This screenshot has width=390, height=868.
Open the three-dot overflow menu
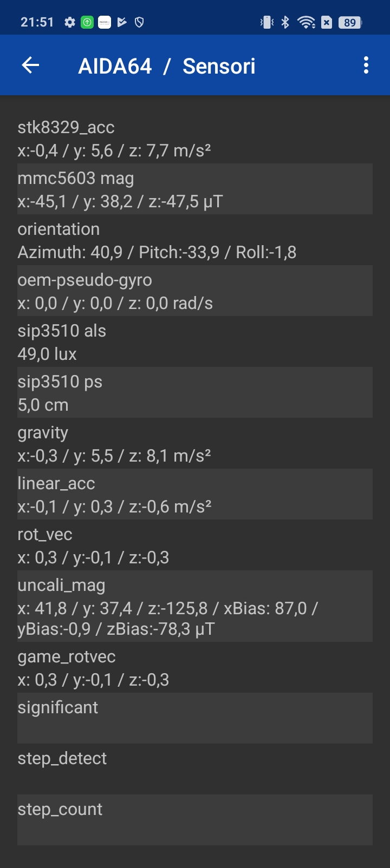pos(366,65)
